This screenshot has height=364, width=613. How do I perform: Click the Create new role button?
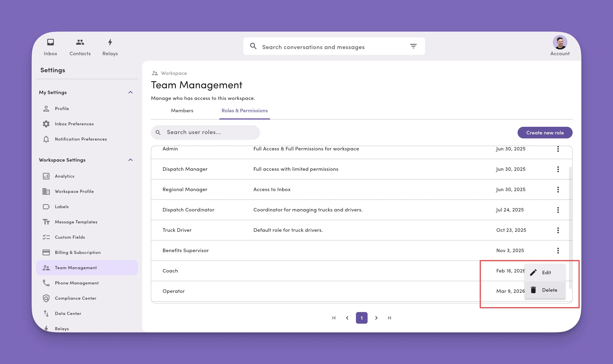(x=545, y=133)
